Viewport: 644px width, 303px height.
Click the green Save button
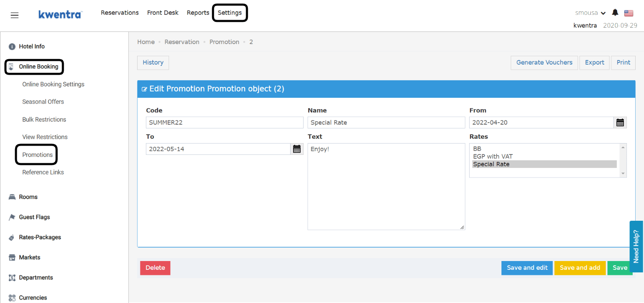click(620, 268)
